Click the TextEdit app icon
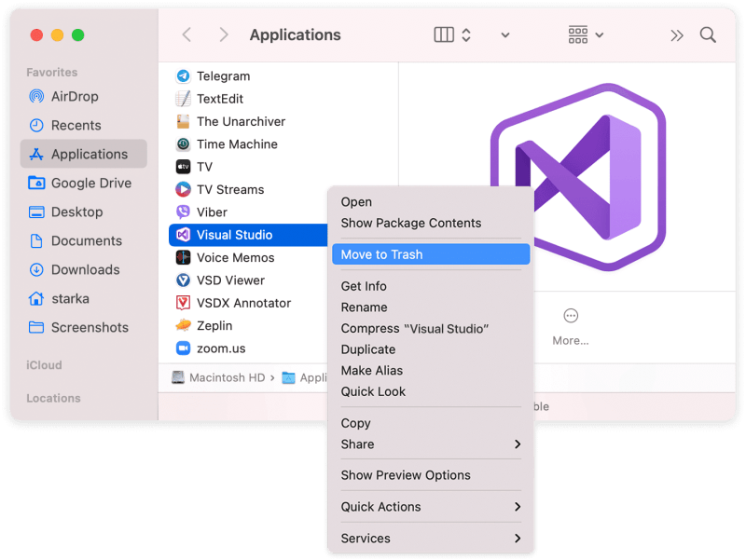746x560 pixels. pos(182,98)
